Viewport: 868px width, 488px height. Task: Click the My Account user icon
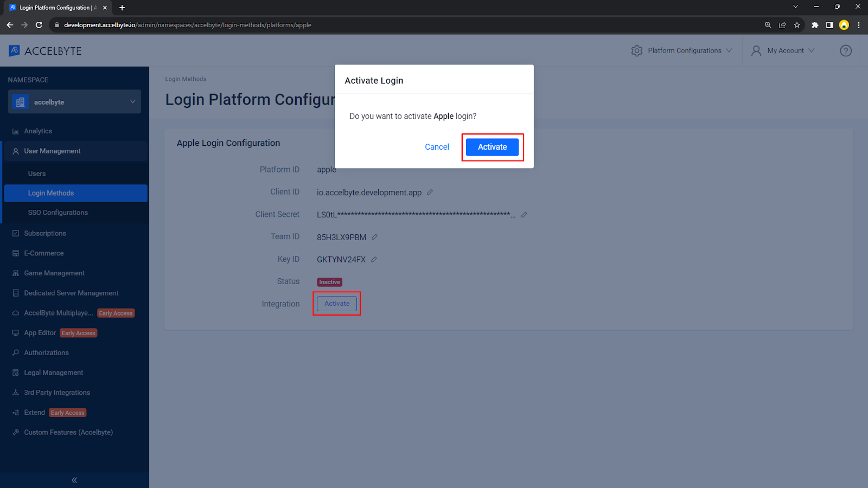coord(756,50)
